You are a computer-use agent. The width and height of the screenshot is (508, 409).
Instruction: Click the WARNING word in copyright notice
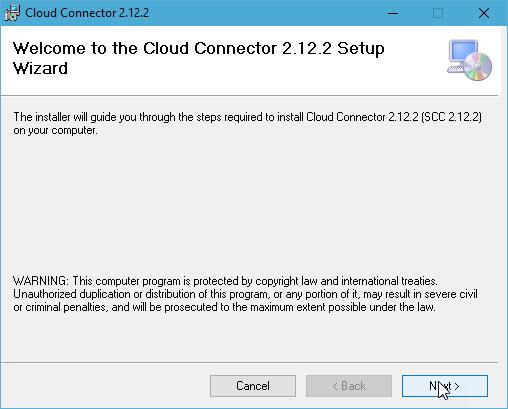(40, 281)
